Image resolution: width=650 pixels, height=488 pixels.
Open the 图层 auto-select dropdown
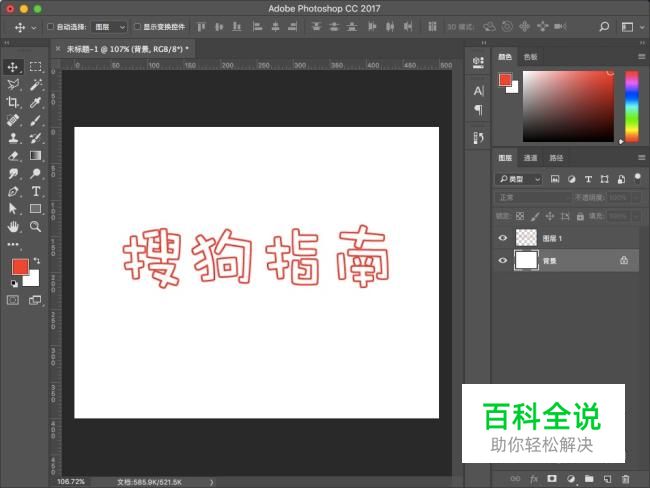pos(109,27)
